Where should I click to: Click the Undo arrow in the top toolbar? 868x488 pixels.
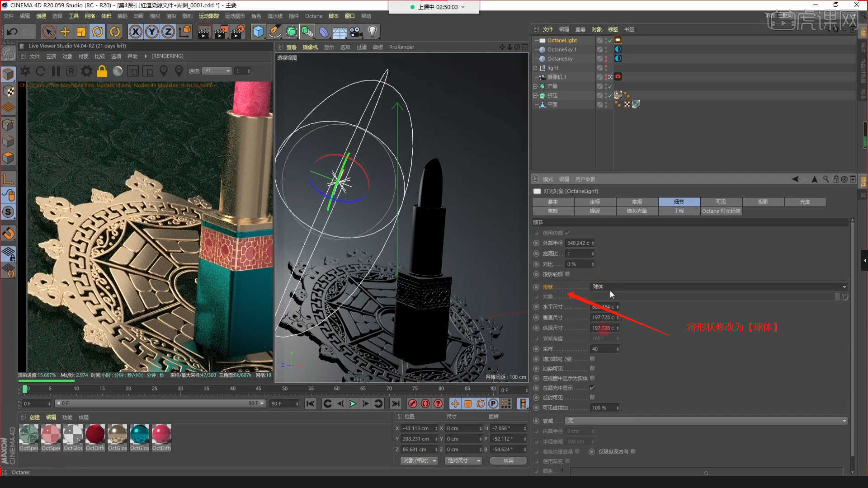click(x=12, y=32)
